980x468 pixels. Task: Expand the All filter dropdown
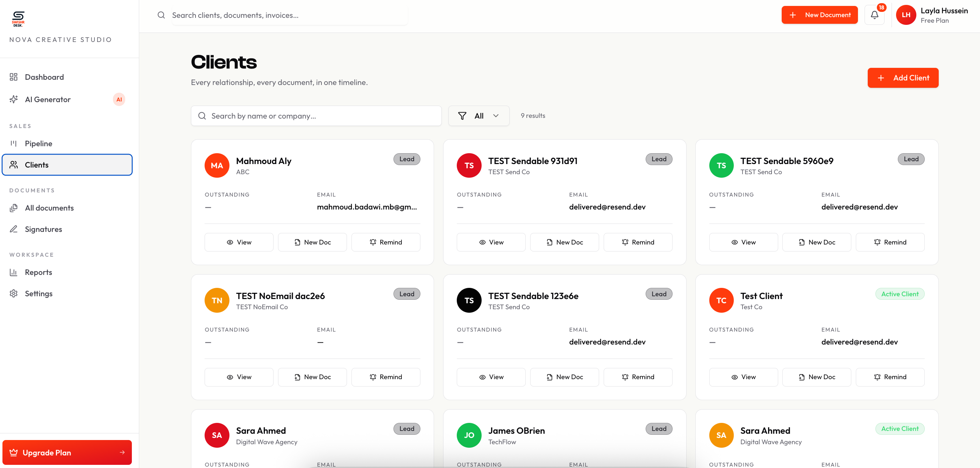coord(478,116)
